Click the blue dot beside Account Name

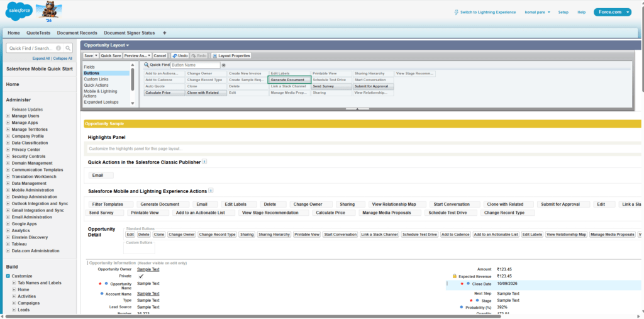point(102,294)
